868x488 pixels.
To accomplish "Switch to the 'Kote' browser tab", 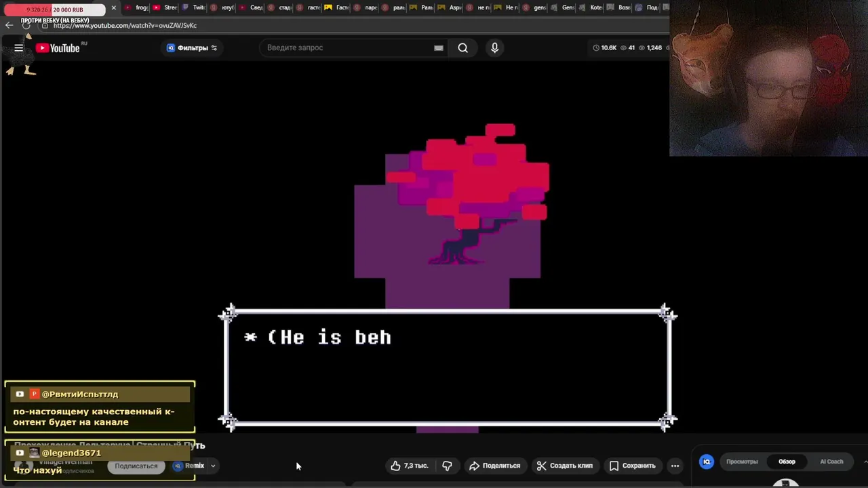I will [591, 7].
